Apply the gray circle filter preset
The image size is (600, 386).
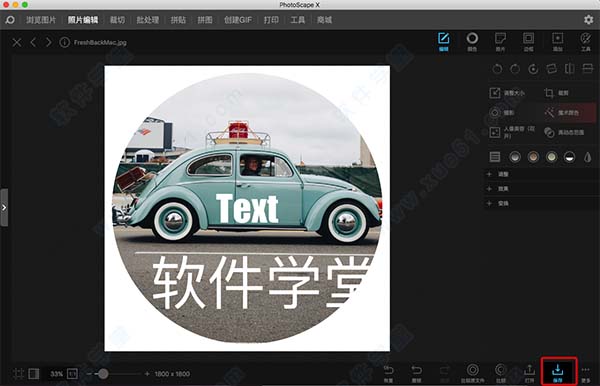click(x=515, y=157)
